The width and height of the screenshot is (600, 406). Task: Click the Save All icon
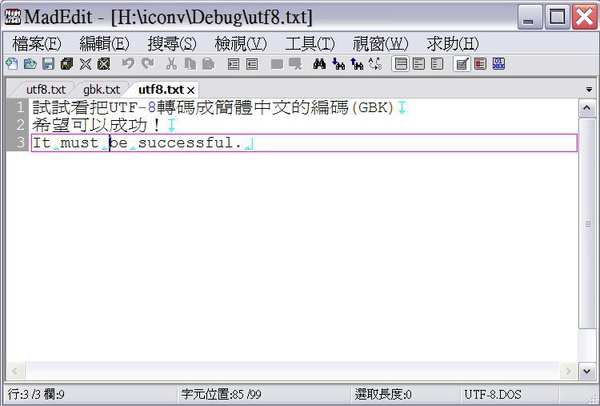[67, 64]
